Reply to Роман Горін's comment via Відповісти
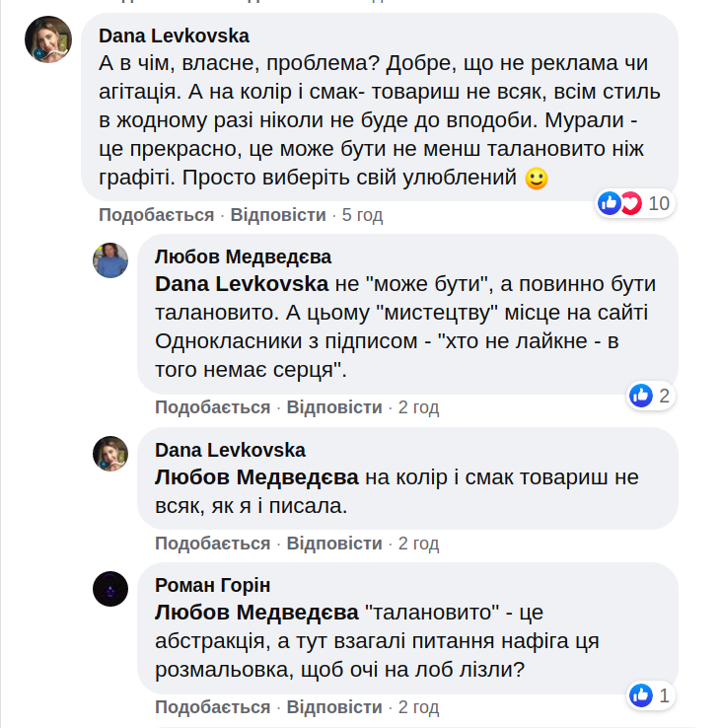Image resolution: width=721 pixels, height=728 pixels. pyautogui.click(x=334, y=707)
